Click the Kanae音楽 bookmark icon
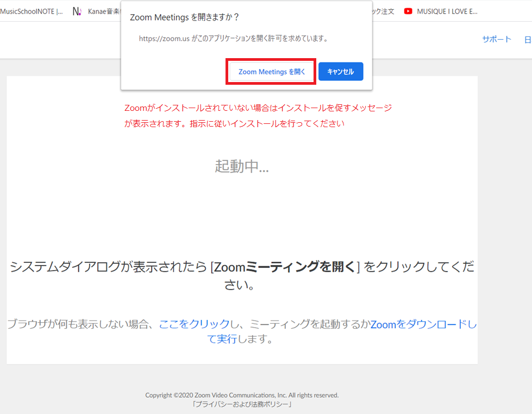532x414 pixels. coord(77,11)
